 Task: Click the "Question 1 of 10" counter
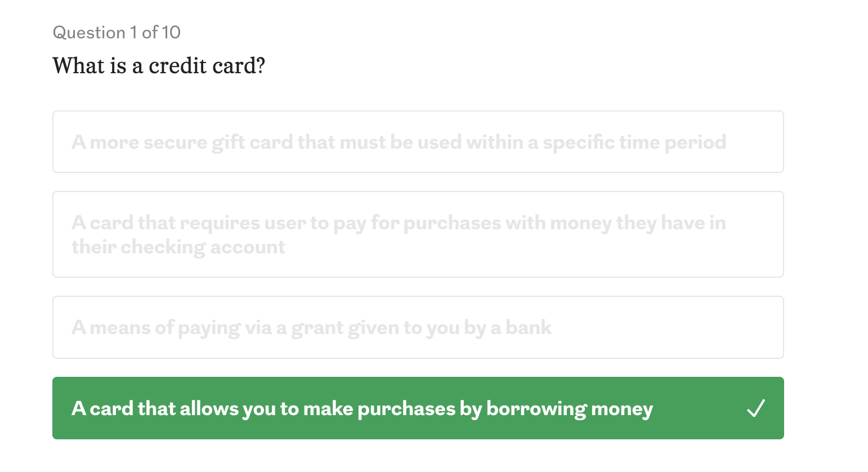tap(117, 33)
